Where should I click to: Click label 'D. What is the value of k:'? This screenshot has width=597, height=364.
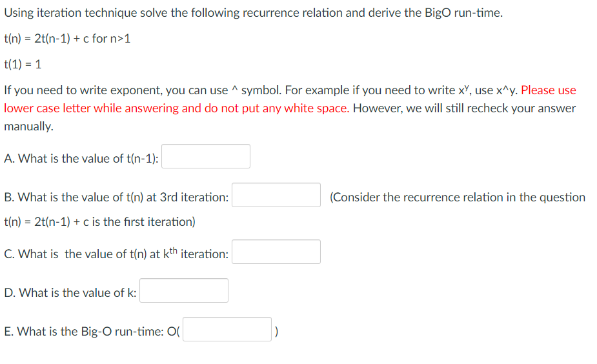point(70,293)
